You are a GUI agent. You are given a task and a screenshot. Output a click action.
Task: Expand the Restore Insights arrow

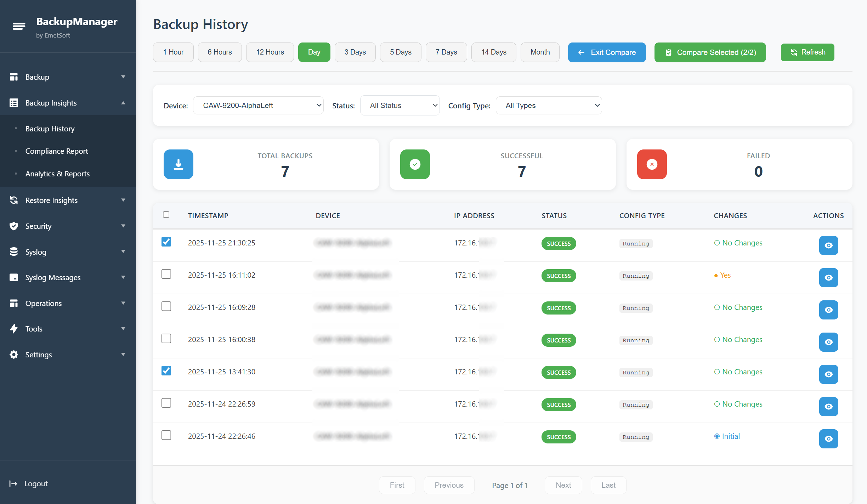[x=123, y=200]
